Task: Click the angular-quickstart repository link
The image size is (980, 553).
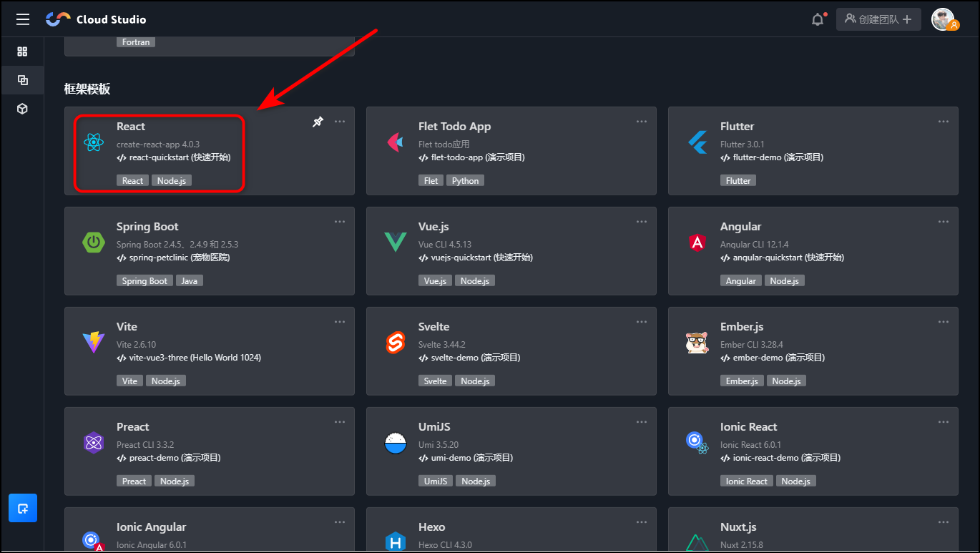Action: point(783,258)
